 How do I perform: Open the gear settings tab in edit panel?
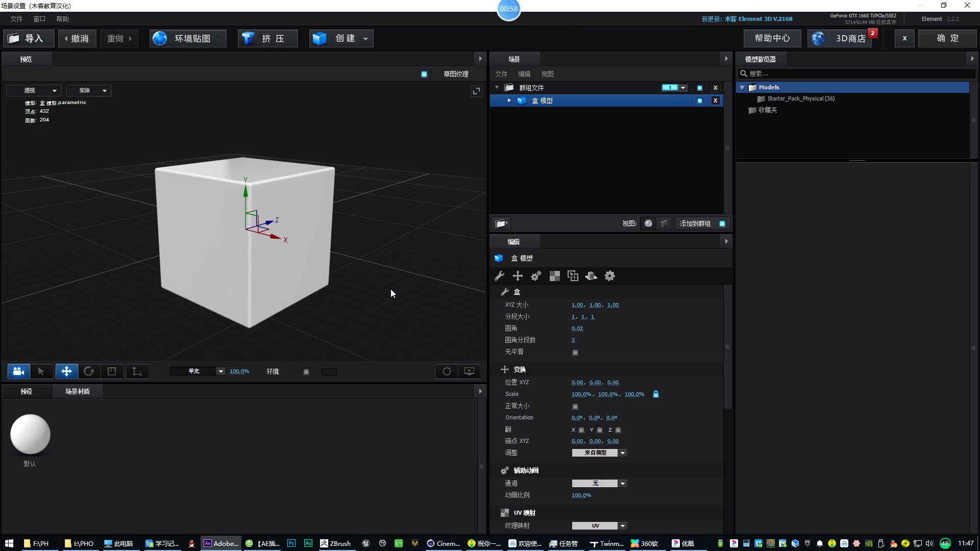point(609,276)
